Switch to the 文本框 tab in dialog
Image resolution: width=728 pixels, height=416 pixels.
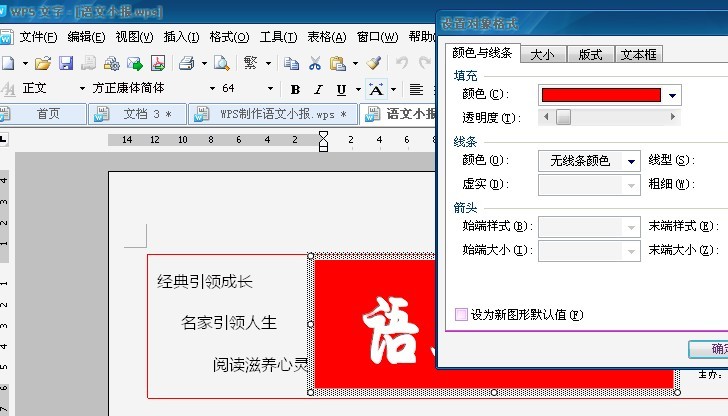coord(638,54)
